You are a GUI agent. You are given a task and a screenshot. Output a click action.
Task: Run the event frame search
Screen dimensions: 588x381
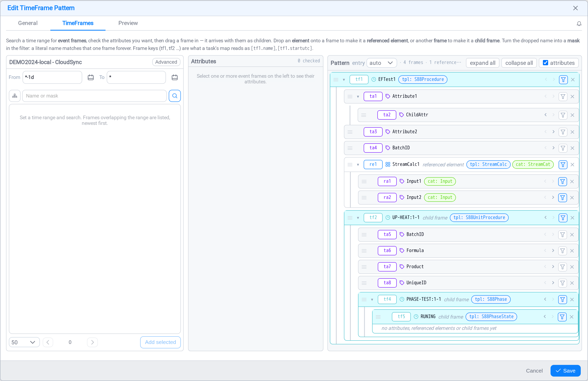click(x=175, y=96)
